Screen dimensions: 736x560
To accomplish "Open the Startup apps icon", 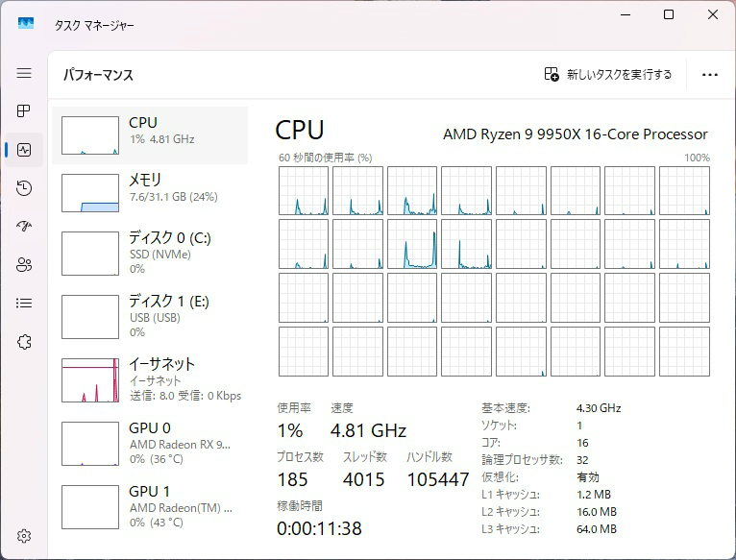I will point(24,227).
